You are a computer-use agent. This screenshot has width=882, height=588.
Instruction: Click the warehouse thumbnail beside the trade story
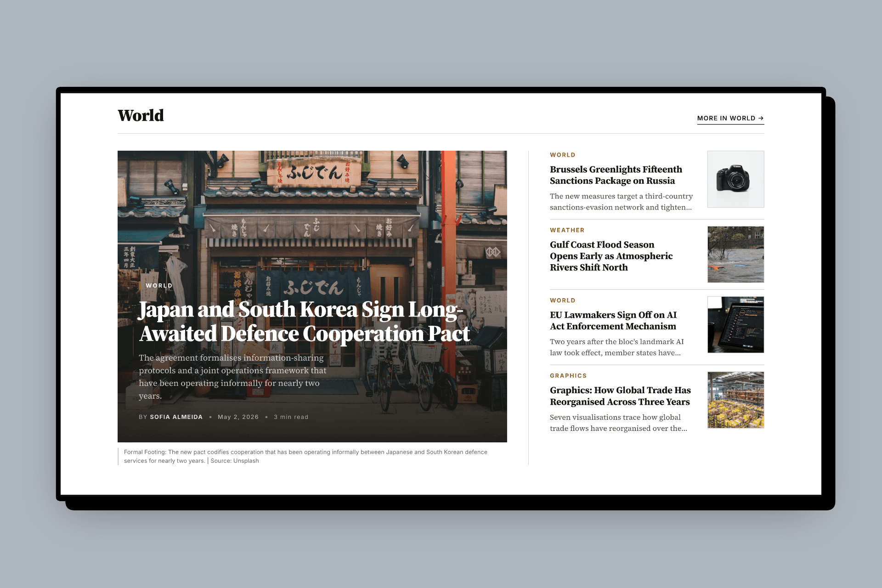(735, 400)
